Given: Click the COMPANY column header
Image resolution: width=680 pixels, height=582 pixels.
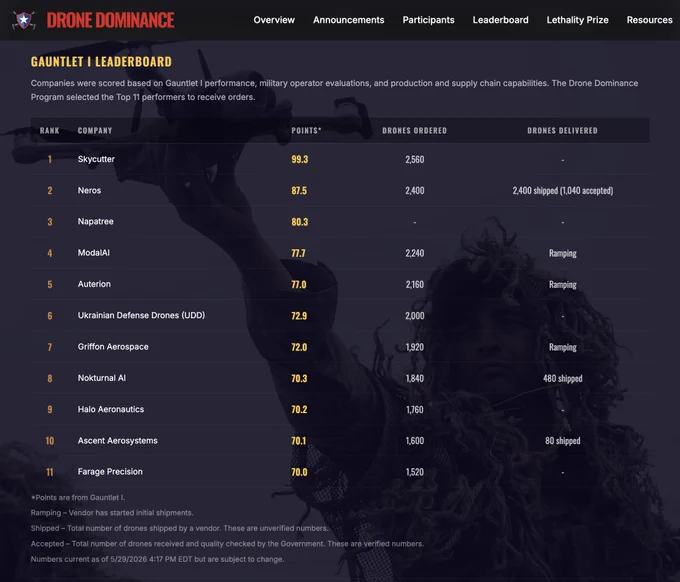Looking at the screenshot, I should pos(95,131).
